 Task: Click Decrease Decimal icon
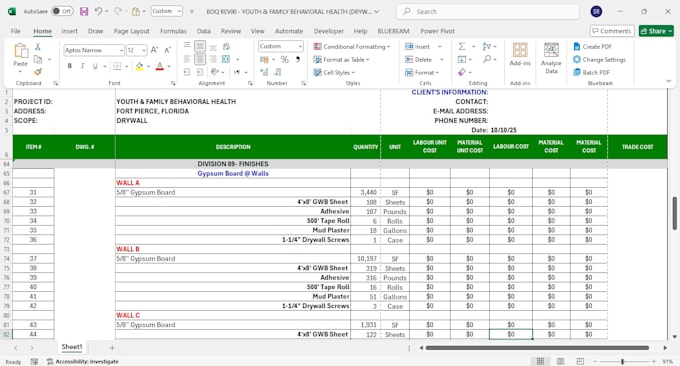click(278, 72)
